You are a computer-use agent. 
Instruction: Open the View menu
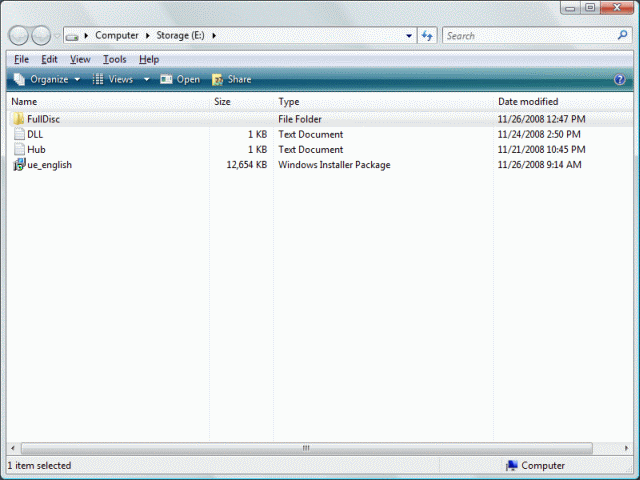pos(80,60)
